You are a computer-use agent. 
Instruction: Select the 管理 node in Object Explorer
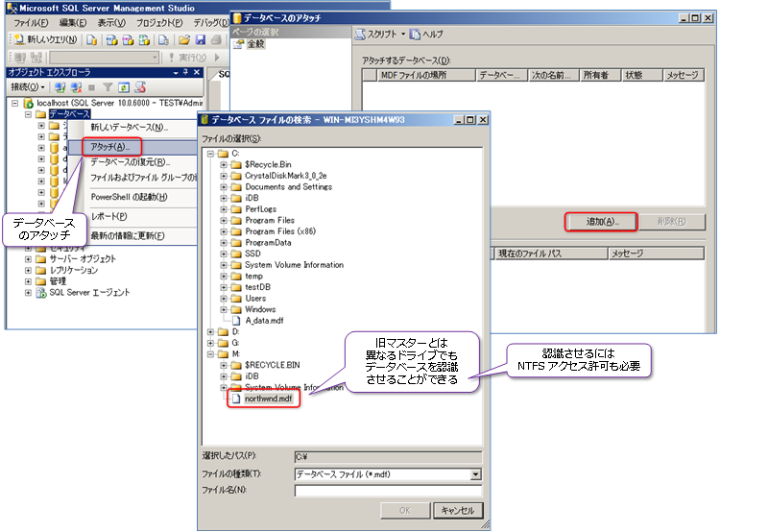[x=58, y=281]
